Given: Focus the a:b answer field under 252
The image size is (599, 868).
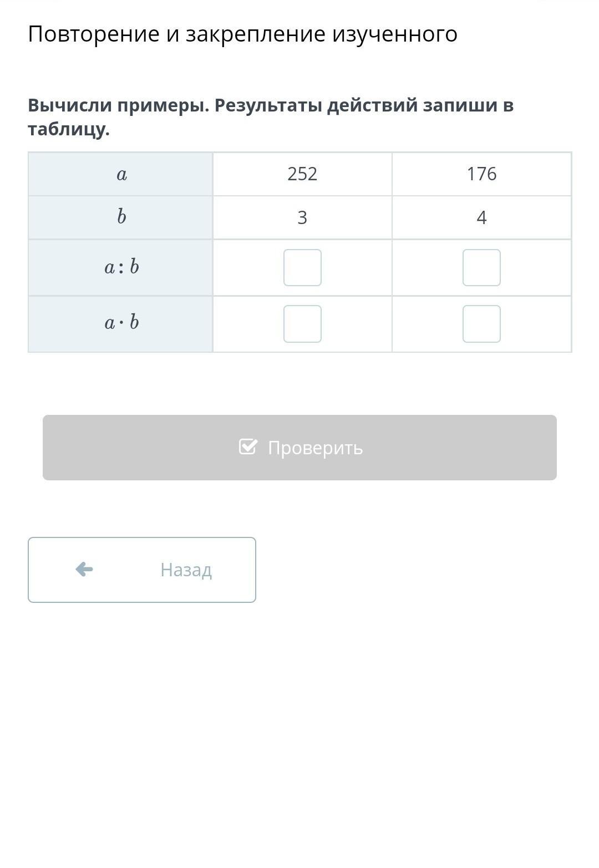Looking at the screenshot, I should (x=302, y=267).
